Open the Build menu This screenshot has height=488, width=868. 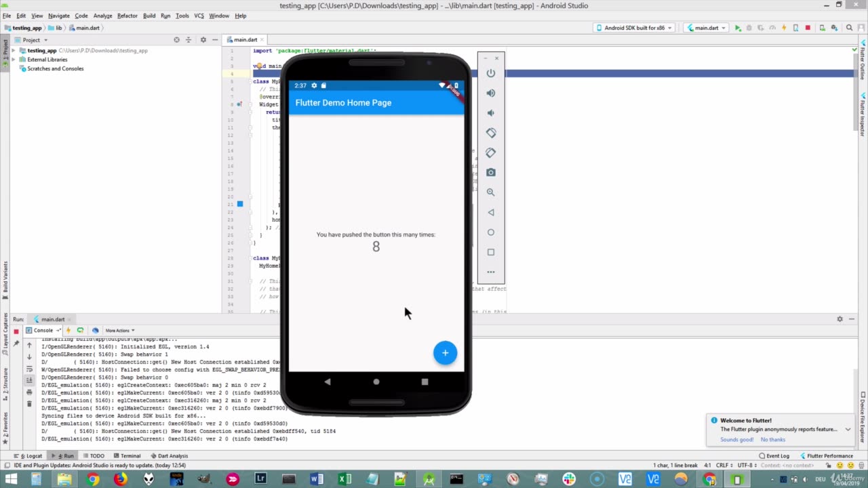149,16
